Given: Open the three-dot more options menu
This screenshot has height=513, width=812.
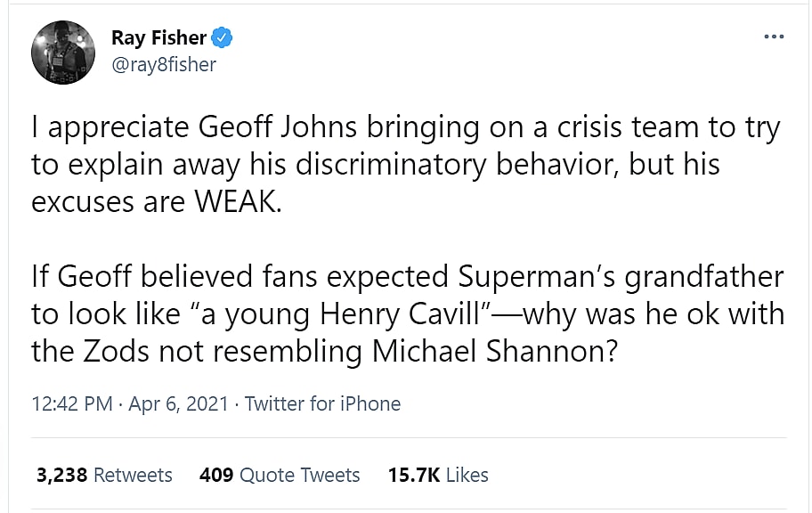Looking at the screenshot, I should (x=774, y=37).
